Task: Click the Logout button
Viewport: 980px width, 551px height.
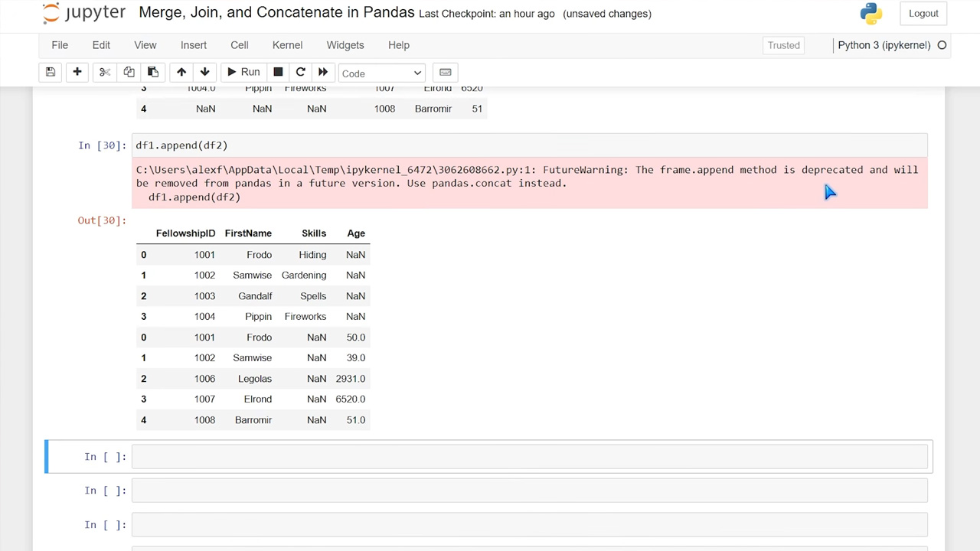Action: pyautogui.click(x=923, y=13)
